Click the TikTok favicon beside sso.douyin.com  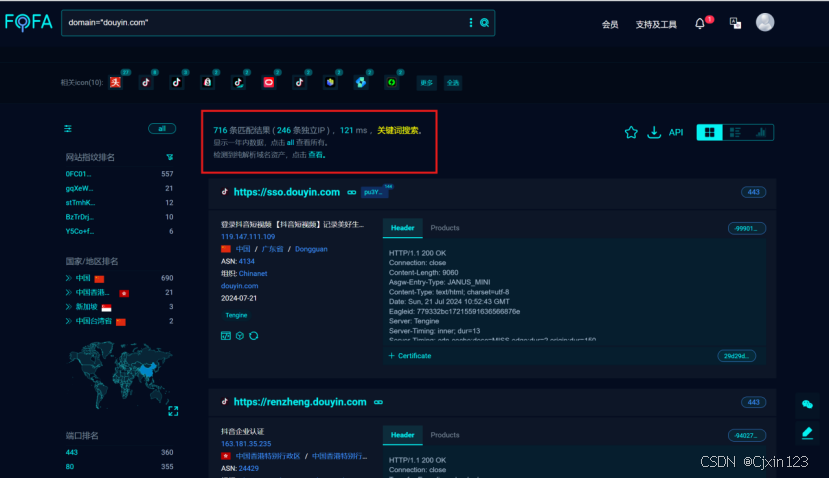pos(225,192)
